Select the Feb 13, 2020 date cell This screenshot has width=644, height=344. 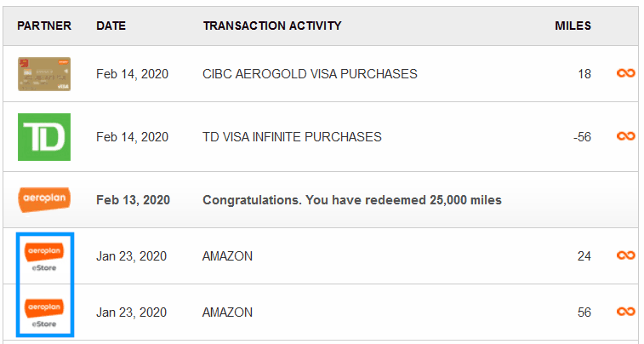point(133,200)
